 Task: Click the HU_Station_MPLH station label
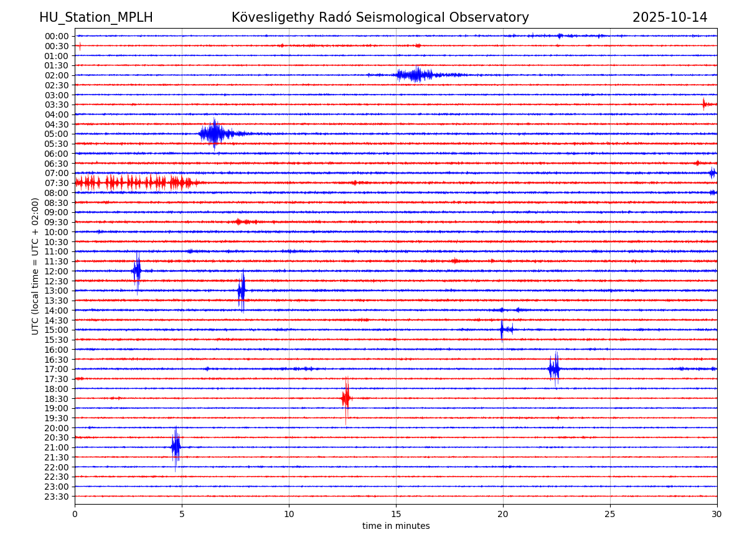[x=96, y=17]
